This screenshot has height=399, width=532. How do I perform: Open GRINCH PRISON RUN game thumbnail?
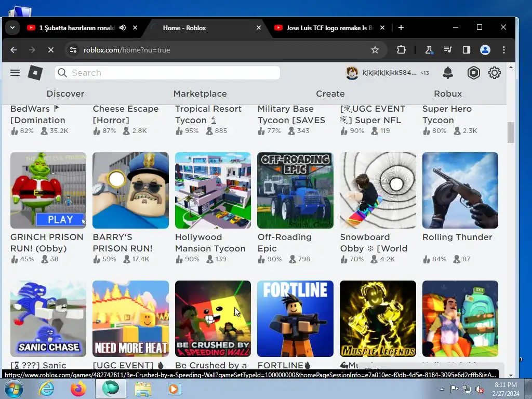coord(48,190)
